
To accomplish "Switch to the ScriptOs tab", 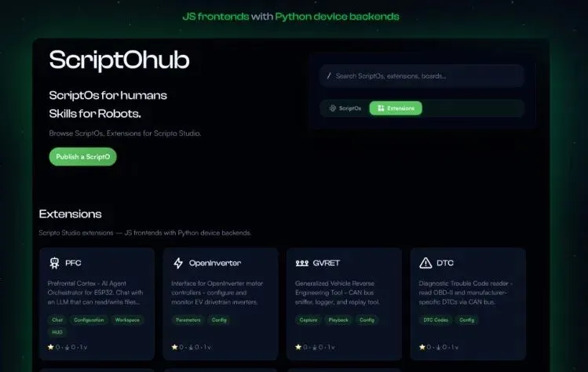I will tap(345, 108).
